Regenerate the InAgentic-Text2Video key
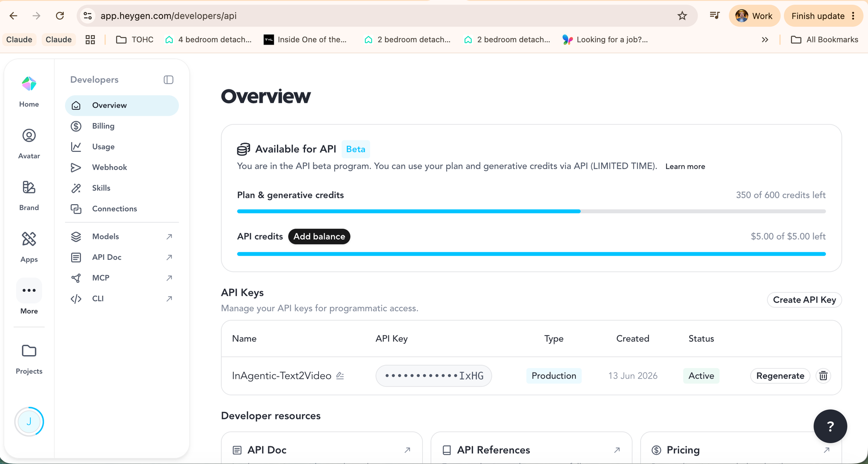 point(780,376)
